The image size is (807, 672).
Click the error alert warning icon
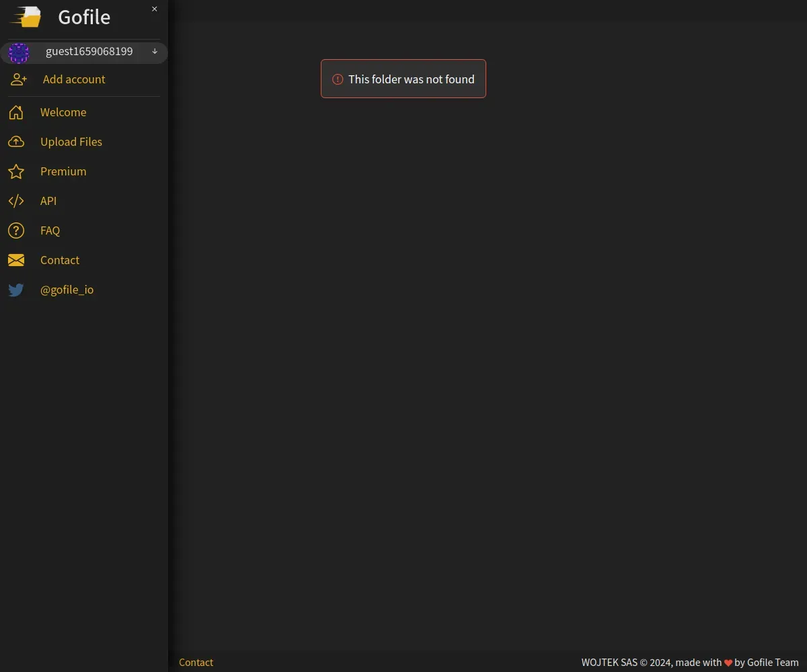[x=338, y=79]
